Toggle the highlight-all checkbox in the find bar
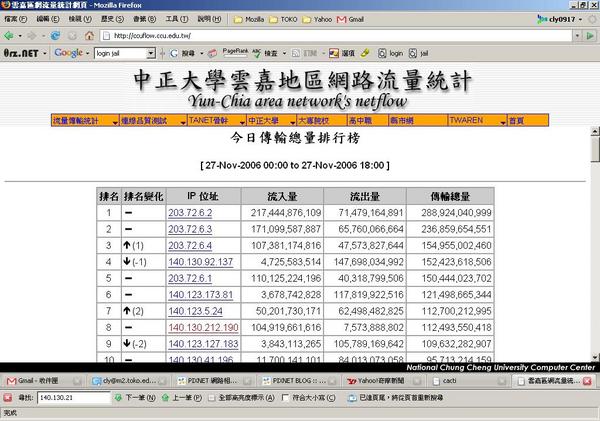 tap(212, 398)
